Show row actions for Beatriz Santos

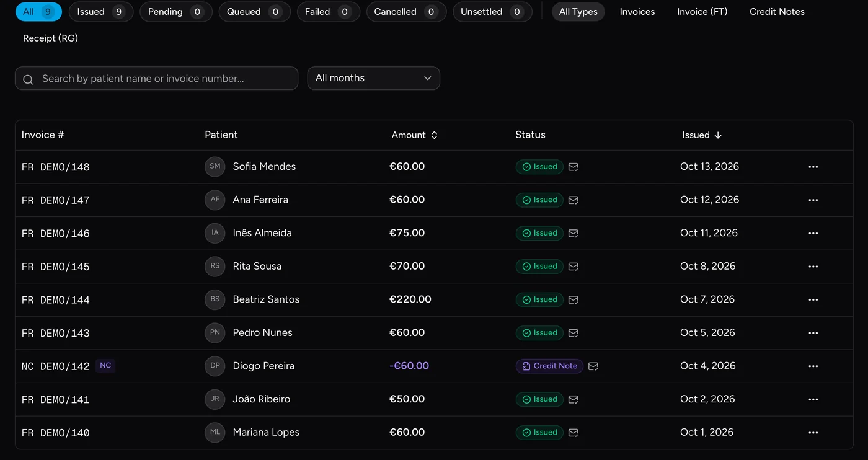pos(813,299)
